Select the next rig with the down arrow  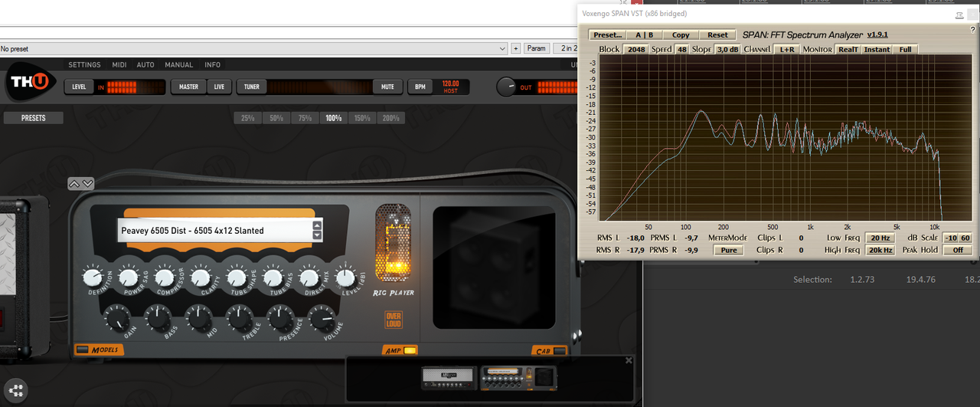pyautogui.click(x=318, y=235)
